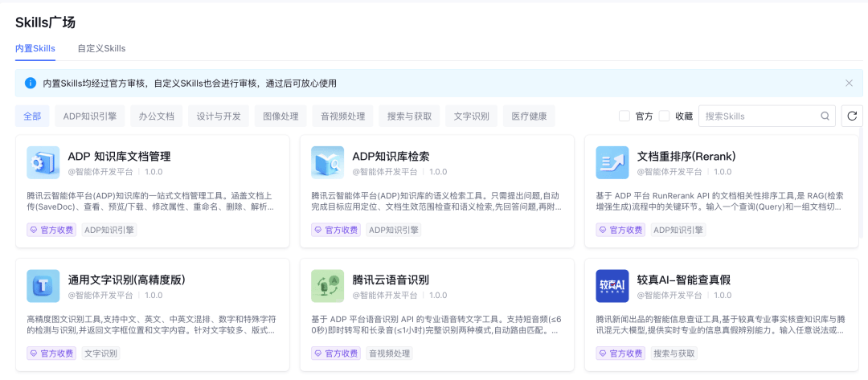The width and height of the screenshot is (868, 380).
Task: Click the info icon in the notice banner
Action: point(31,83)
